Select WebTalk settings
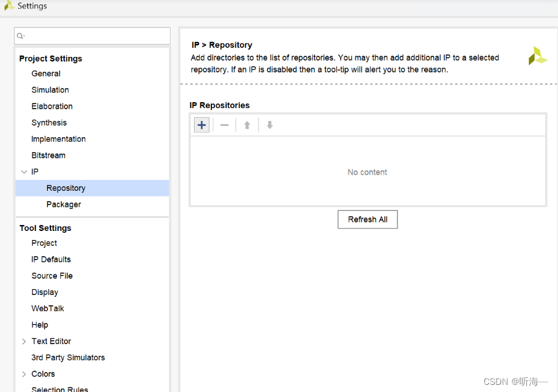 (x=48, y=309)
